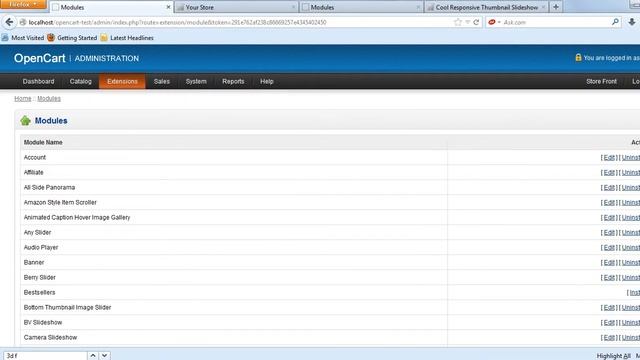Open Most Visited bookmarks
The height and width of the screenshot is (360, 640).
[x=23, y=38]
